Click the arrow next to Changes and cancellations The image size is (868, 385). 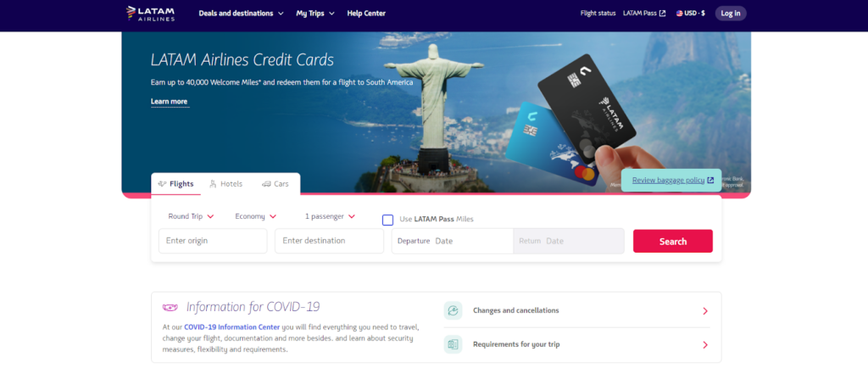[x=705, y=310]
